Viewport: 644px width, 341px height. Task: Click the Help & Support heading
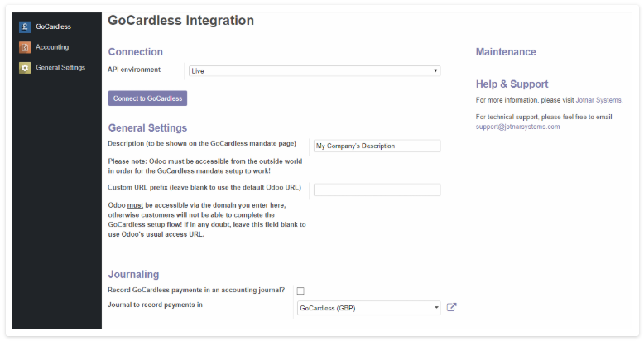point(512,84)
